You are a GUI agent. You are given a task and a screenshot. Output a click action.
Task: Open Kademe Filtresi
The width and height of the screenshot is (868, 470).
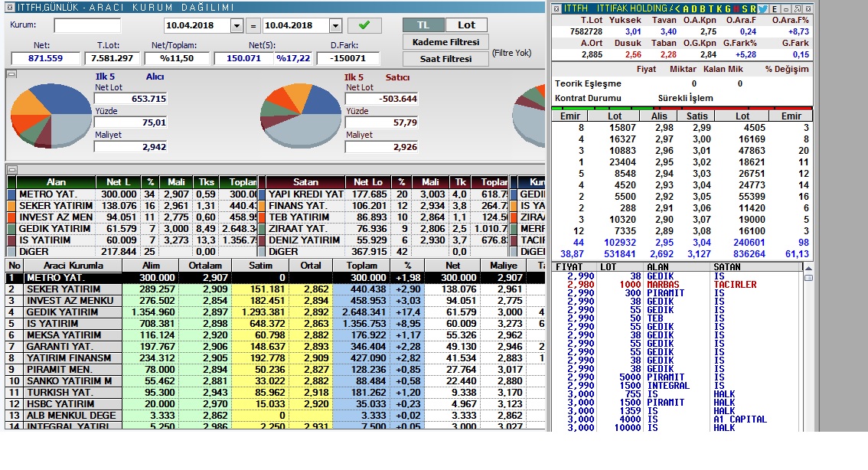pos(445,42)
